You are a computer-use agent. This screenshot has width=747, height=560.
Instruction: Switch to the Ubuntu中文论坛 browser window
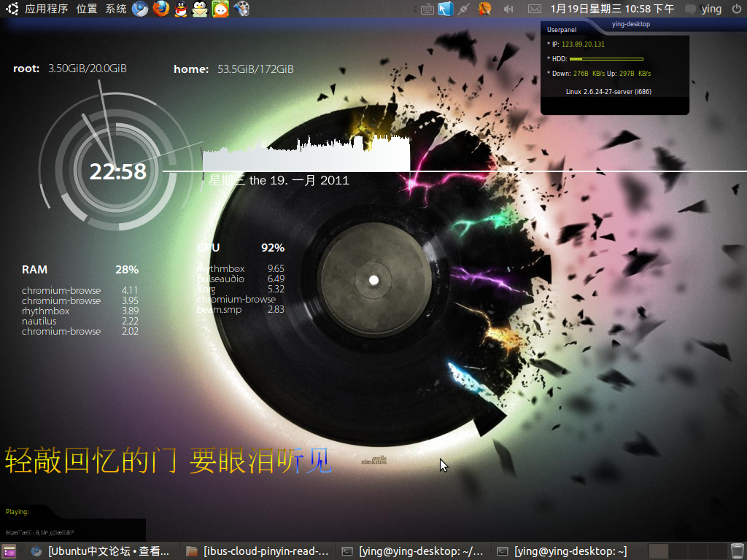tap(101, 551)
